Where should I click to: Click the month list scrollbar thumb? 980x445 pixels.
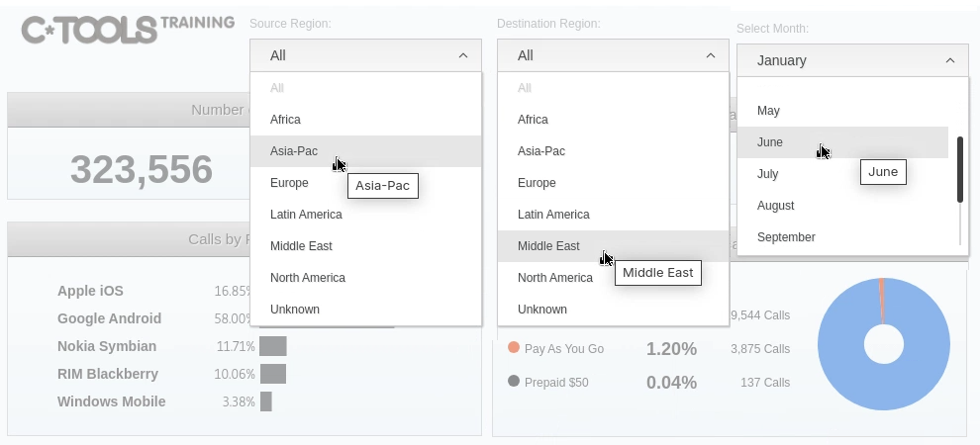point(959,170)
